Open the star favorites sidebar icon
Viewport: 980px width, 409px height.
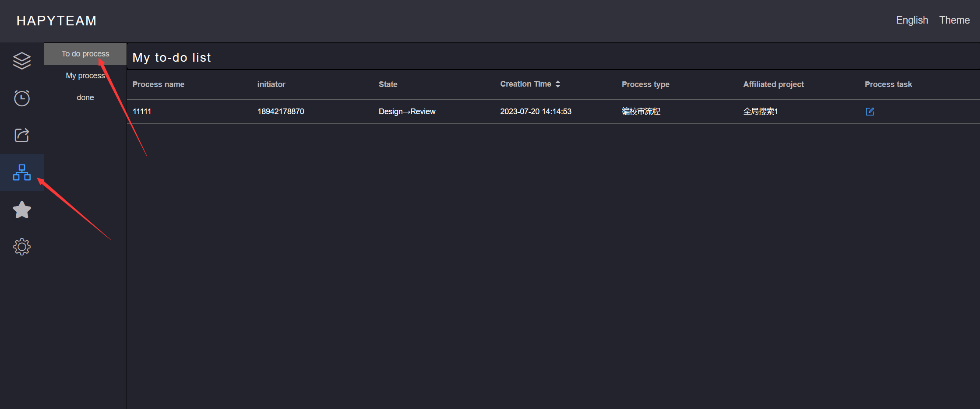22,210
